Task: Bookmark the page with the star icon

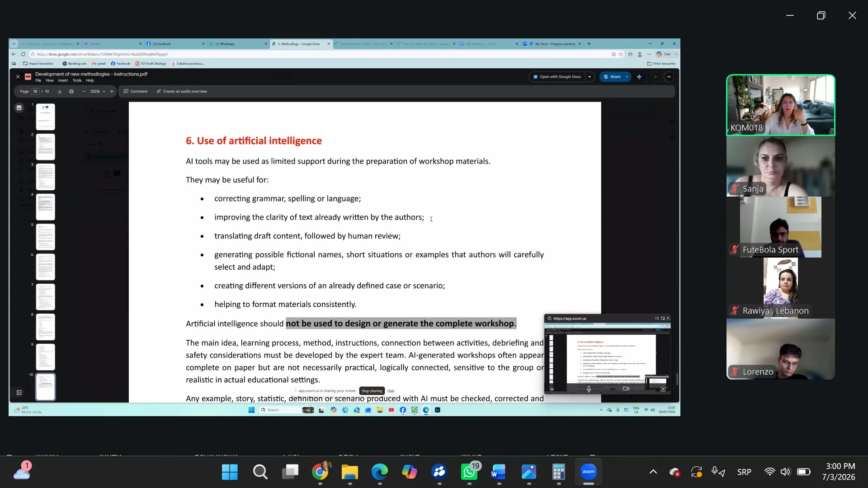Action: [621, 54]
